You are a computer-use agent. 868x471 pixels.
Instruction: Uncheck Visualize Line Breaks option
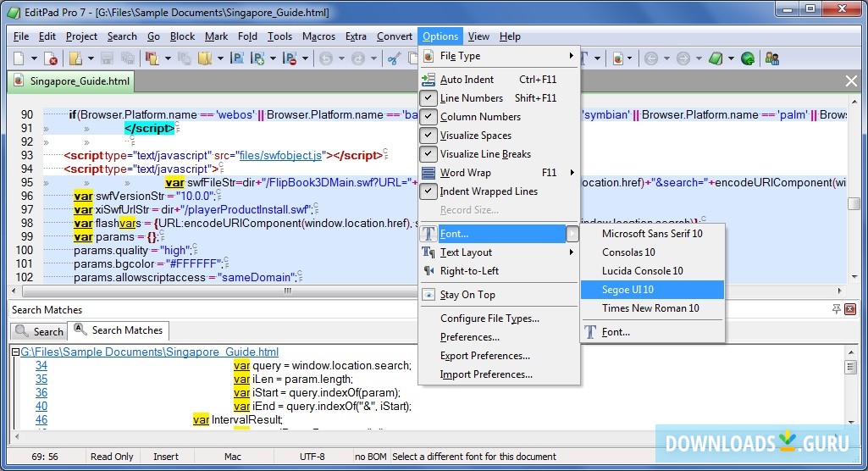(x=499, y=154)
